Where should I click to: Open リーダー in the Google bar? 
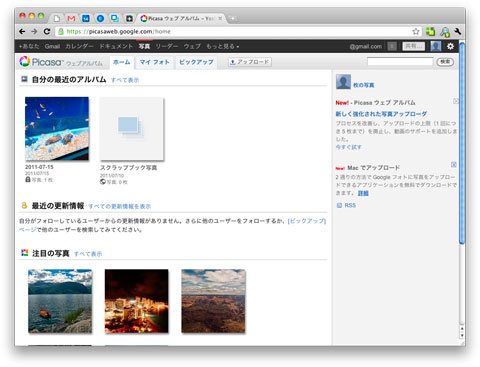point(166,46)
